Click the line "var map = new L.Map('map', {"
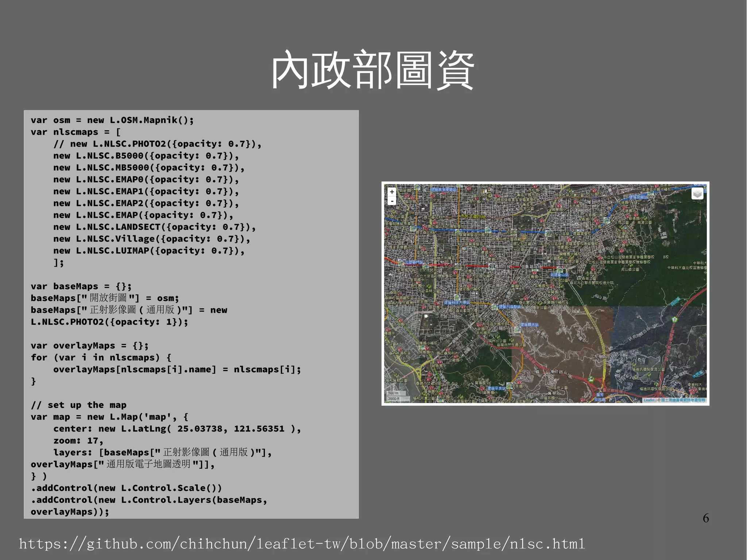This screenshot has width=747, height=560. pyautogui.click(x=109, y=417)
